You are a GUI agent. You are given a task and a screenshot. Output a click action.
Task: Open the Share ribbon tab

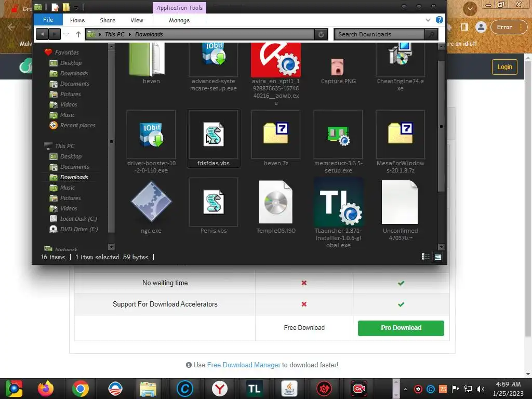pos(107,20)
